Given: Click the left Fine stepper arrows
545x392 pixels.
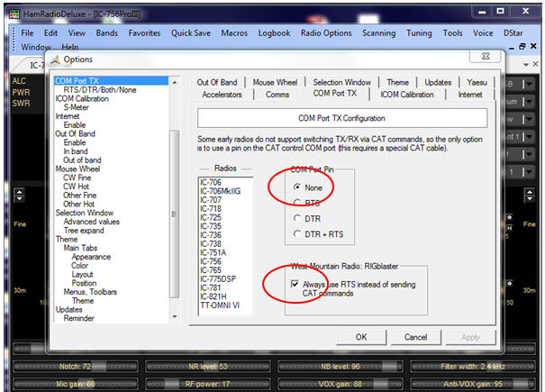Looking at the screenshot, I should (19, 195).
